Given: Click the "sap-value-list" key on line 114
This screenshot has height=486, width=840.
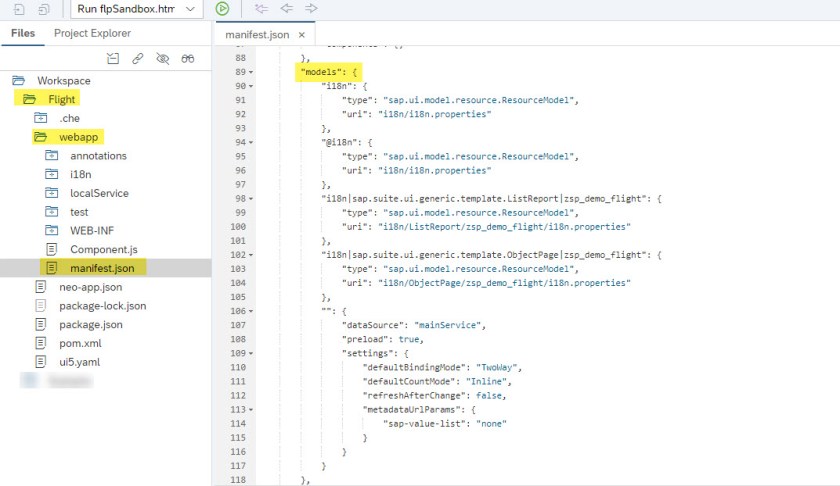Looking at the screenshot, I should [424, 423].
